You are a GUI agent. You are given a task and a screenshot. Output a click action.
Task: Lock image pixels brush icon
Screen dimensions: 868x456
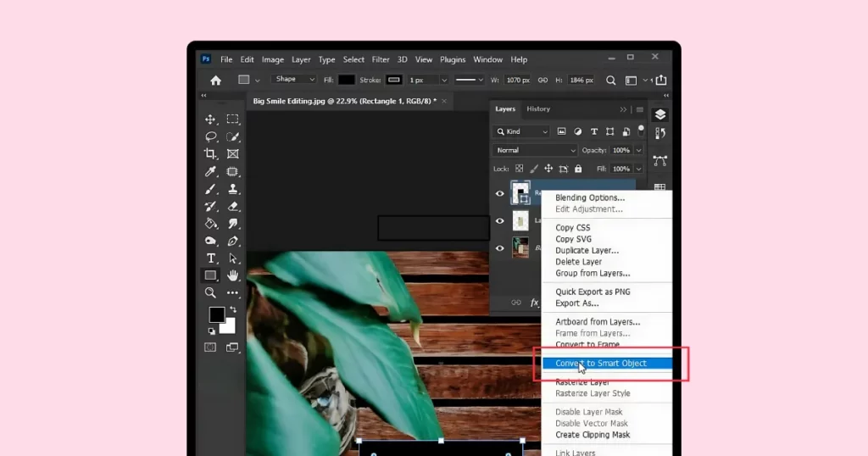534,169
